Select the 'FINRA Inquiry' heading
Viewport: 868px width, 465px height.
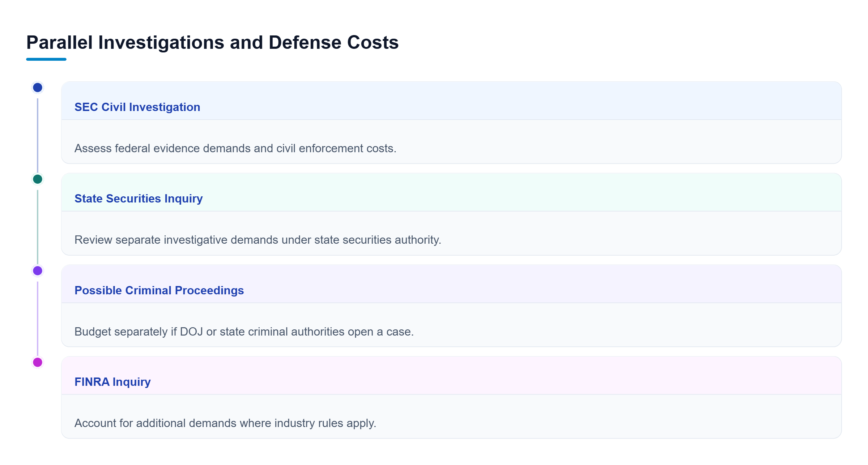112,382
